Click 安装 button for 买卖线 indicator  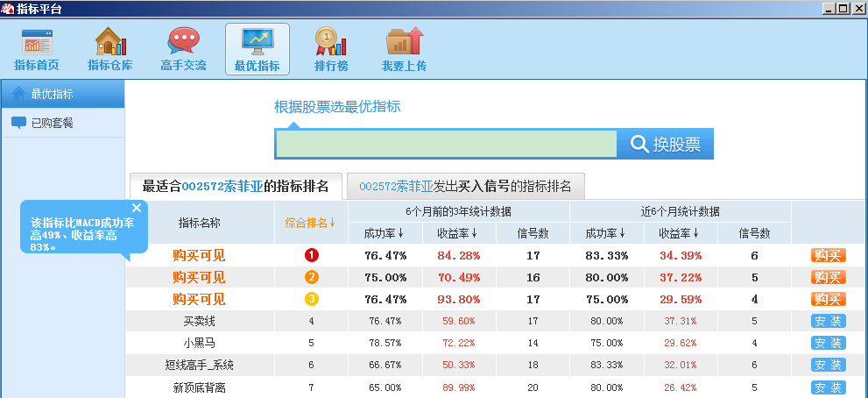click(x=828, y=321)
